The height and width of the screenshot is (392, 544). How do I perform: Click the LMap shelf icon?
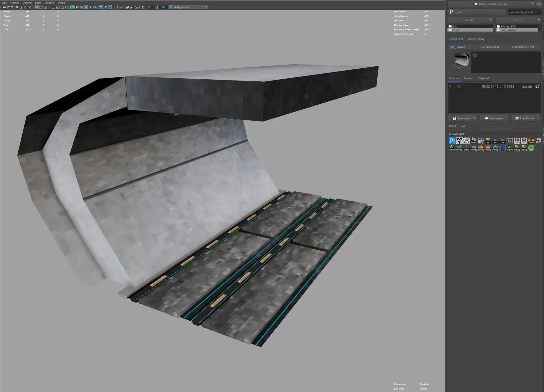[x=466, y=148]
